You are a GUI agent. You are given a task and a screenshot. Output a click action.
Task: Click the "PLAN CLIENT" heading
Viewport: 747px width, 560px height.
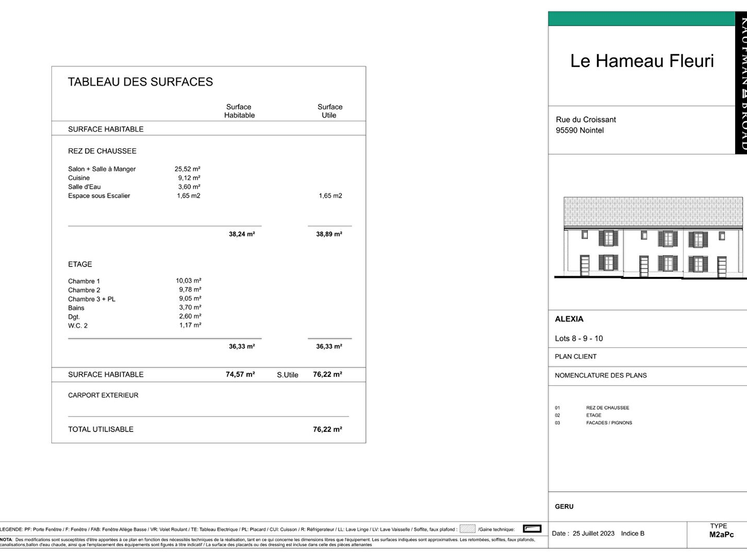(576, 357)
